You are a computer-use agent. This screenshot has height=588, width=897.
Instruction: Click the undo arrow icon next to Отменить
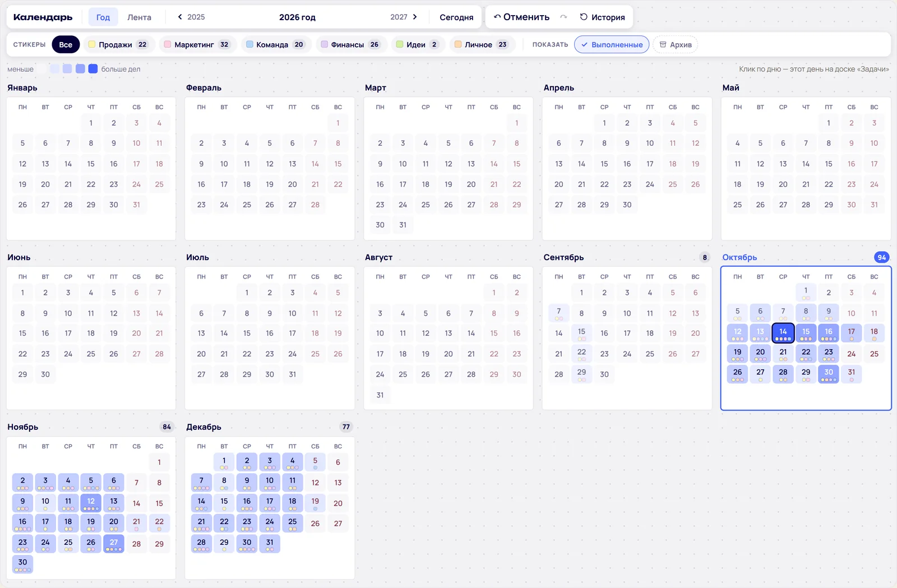pos(497,17)
